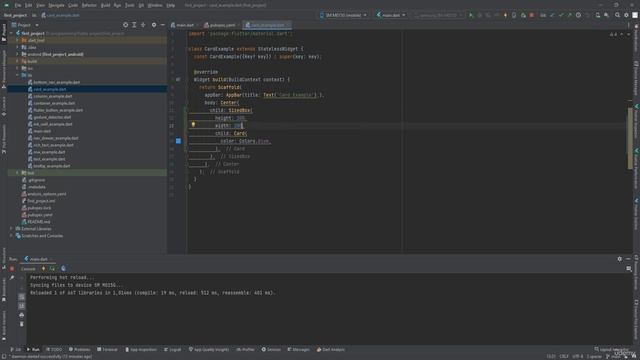Open Profiler tool window button
Viewport: 640px width, 360px height.
pos(246,350)
